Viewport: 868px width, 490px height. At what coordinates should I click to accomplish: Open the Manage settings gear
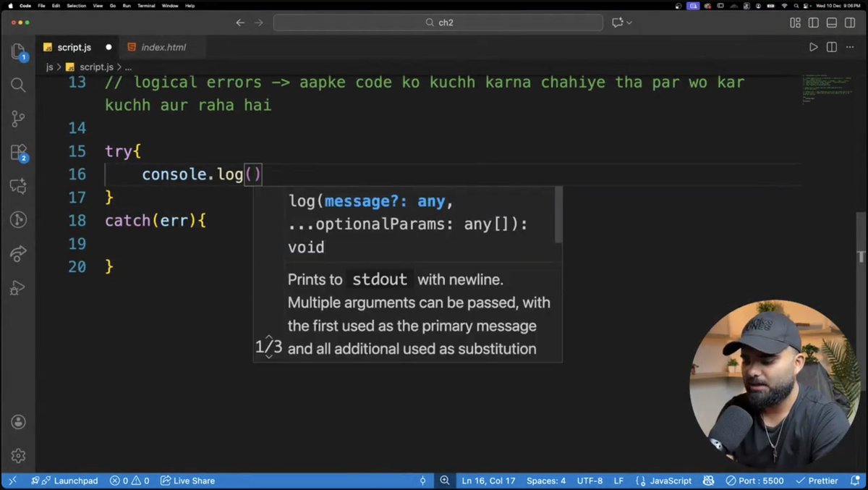(18, 455)
